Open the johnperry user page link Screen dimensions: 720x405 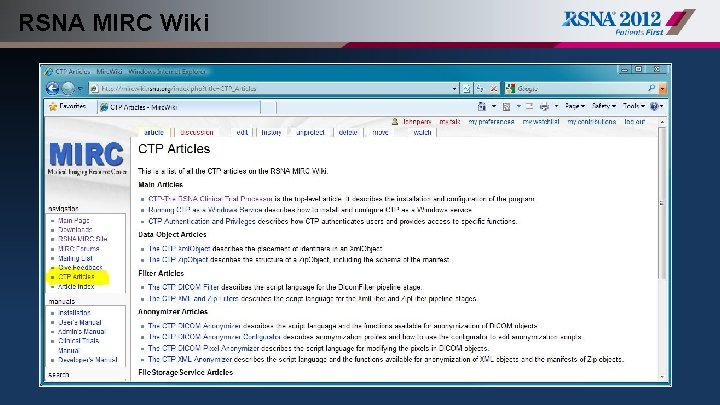click(x=416, y=122)
